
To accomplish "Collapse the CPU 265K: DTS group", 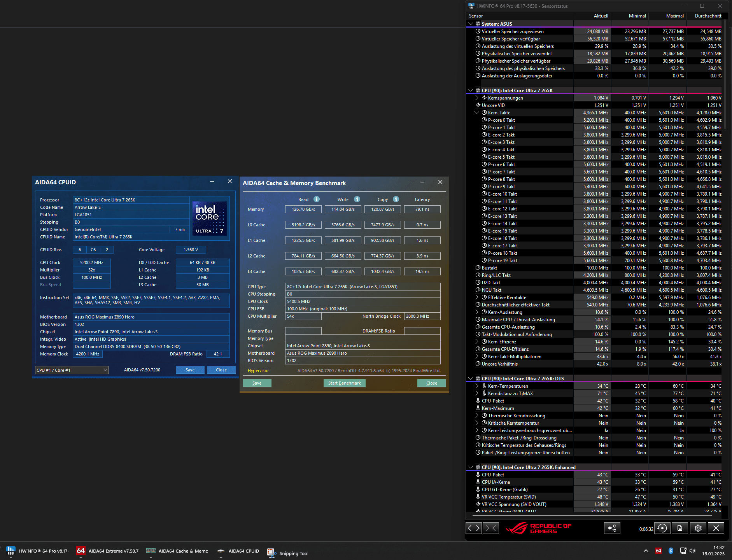I will pyautogui.click(x=471, y=378).
